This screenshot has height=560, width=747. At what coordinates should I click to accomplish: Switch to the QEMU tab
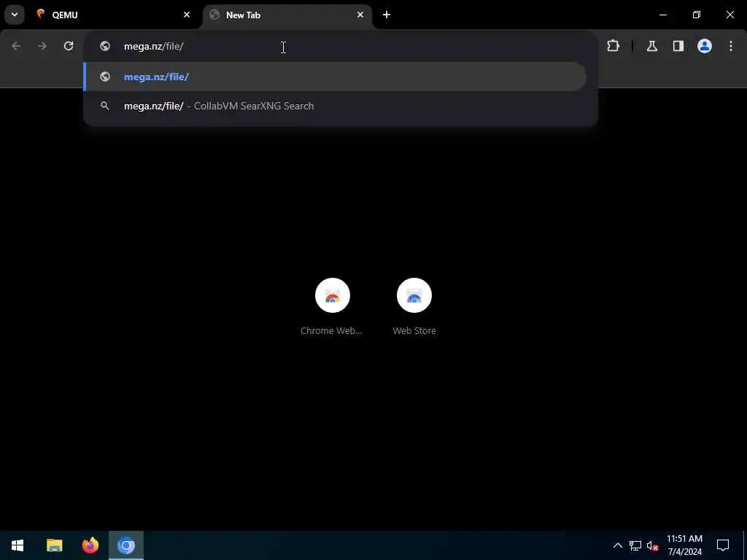(113, 15)
